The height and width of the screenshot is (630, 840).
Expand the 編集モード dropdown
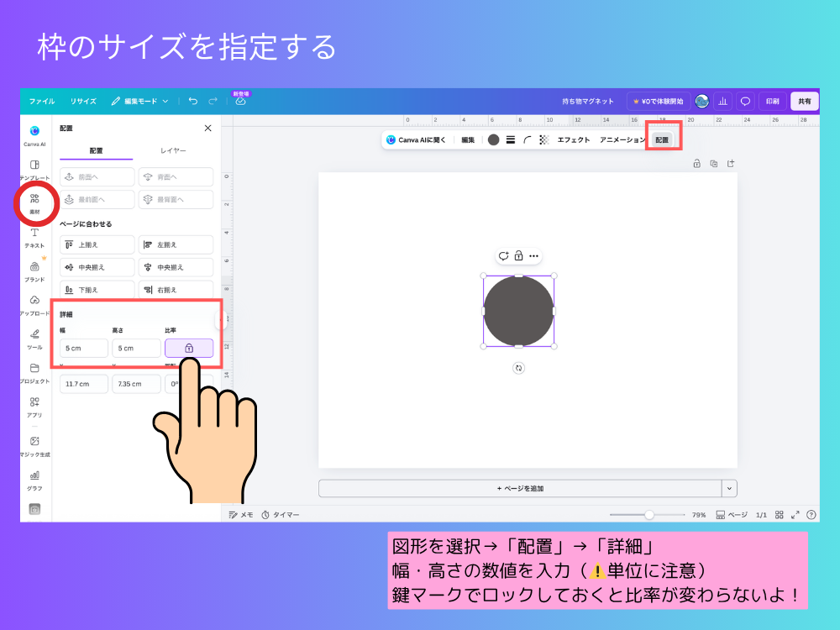click(x=139, y=101)
